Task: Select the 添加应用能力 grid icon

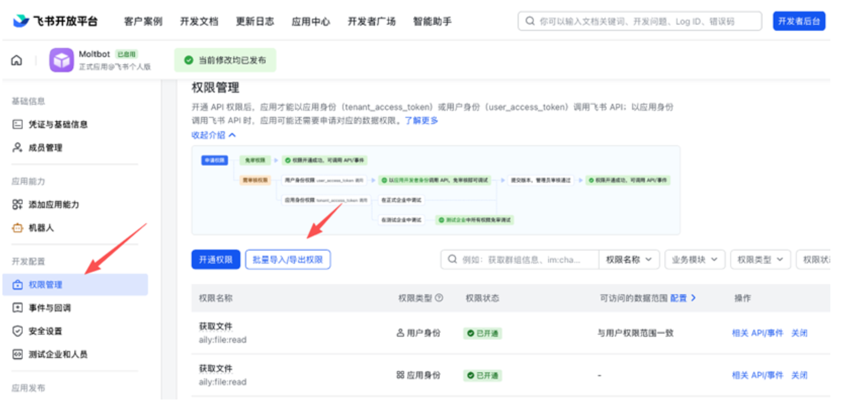Action: click(17, 205)
